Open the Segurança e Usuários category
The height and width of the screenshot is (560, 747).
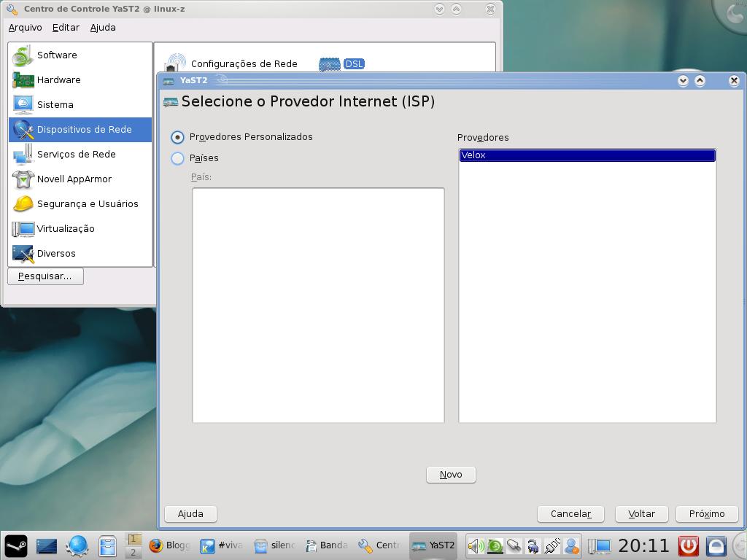coord(80,204)
